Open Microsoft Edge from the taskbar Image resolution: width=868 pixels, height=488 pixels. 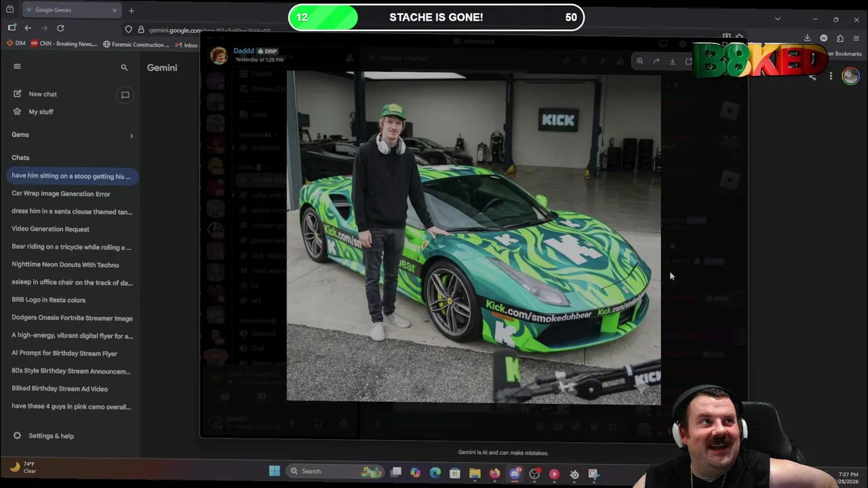click(x=435, y=473)
